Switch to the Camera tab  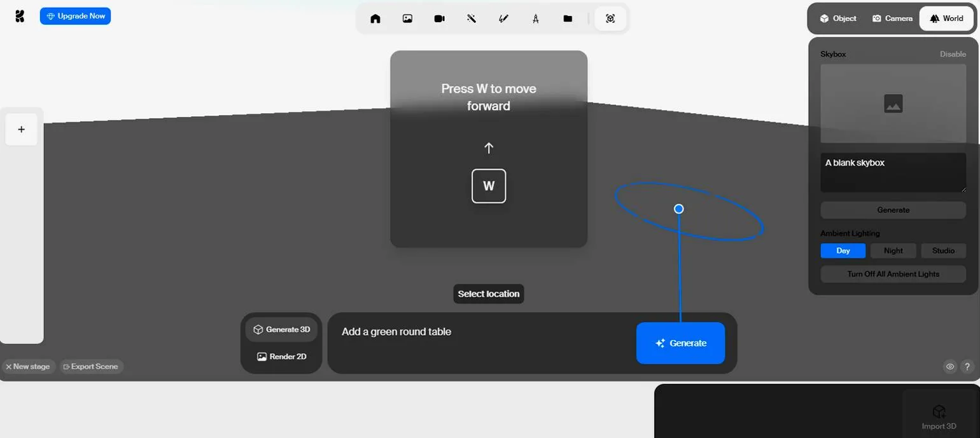click(892, 18)
